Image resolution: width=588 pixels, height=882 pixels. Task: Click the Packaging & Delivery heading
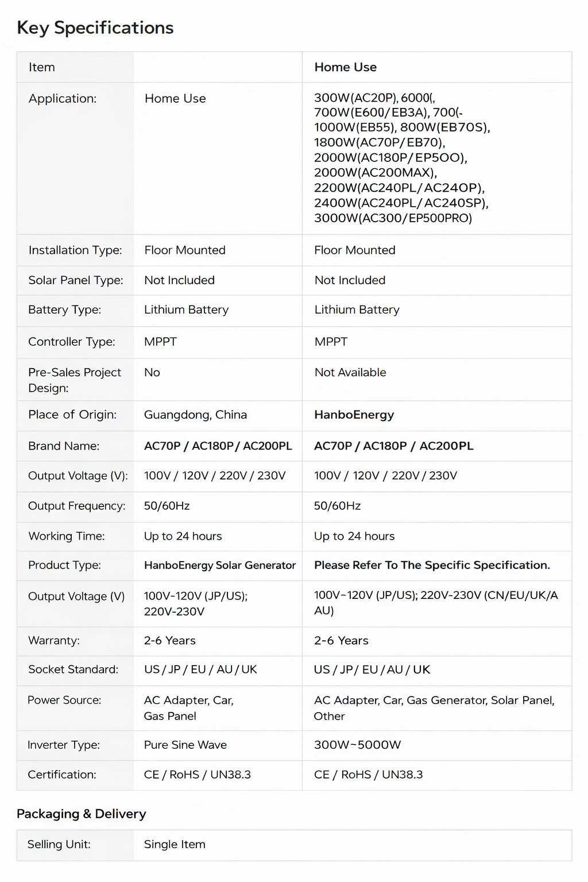(x=82, y=814)
